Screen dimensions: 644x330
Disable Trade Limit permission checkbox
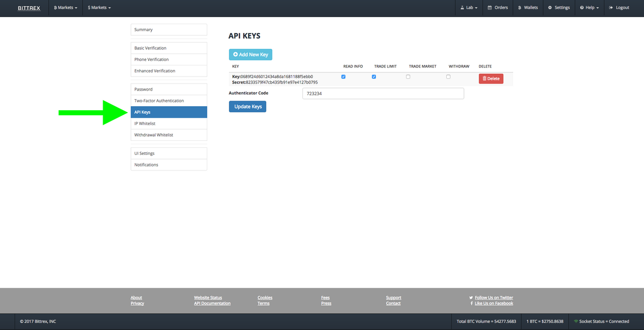[x=374, y=76]
